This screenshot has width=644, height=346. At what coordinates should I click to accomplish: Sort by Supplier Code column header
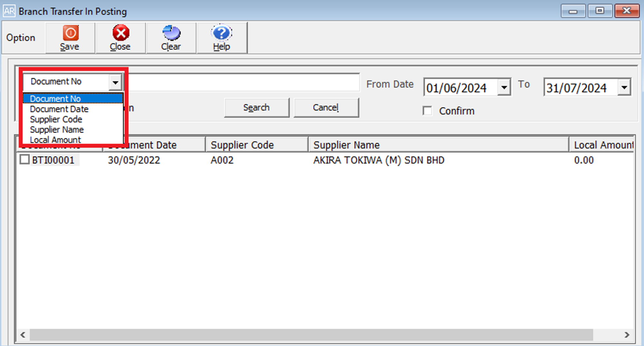coord(257,145)
